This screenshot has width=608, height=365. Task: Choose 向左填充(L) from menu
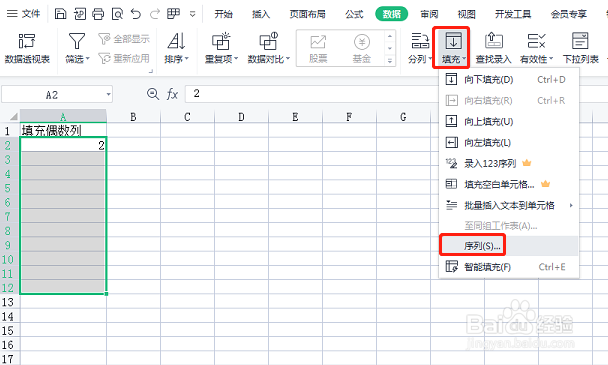509,142
